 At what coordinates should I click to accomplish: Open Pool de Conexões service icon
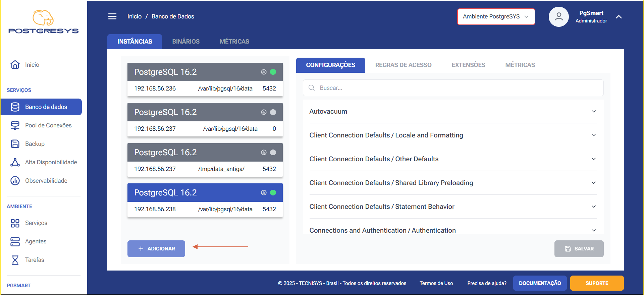click(x=15, y=125)
